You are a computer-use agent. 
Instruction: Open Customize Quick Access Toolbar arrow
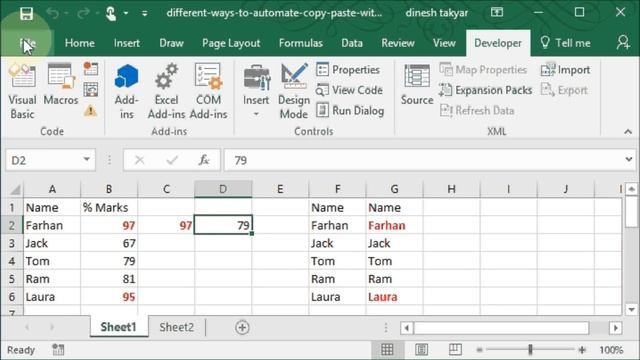click(x=144, y=13)
